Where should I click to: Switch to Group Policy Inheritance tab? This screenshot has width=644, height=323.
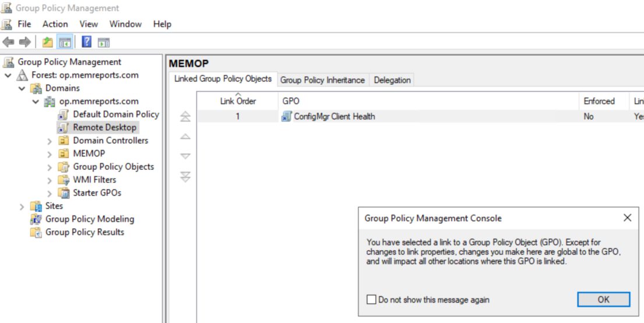pyautogui.click(x=322, y=80)
